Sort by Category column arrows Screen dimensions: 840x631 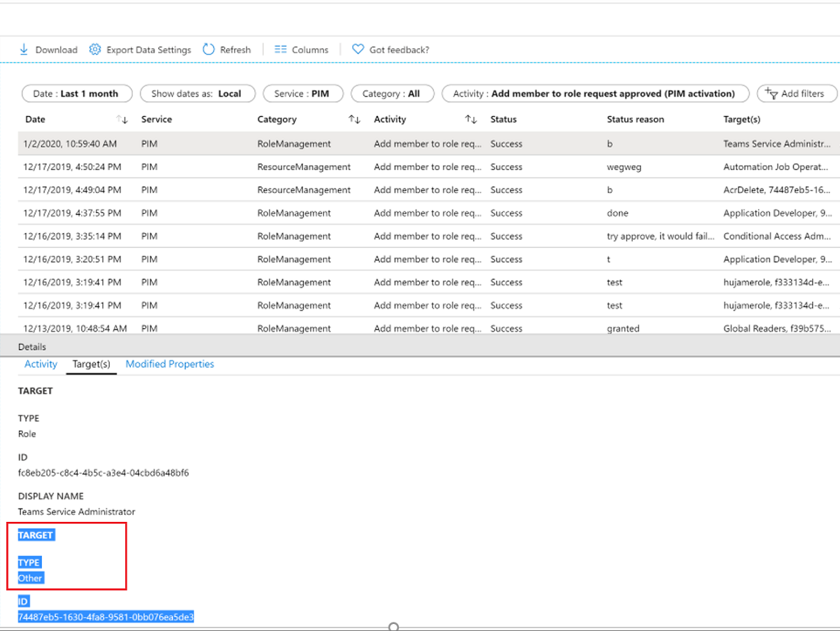[x=354, y=120]
